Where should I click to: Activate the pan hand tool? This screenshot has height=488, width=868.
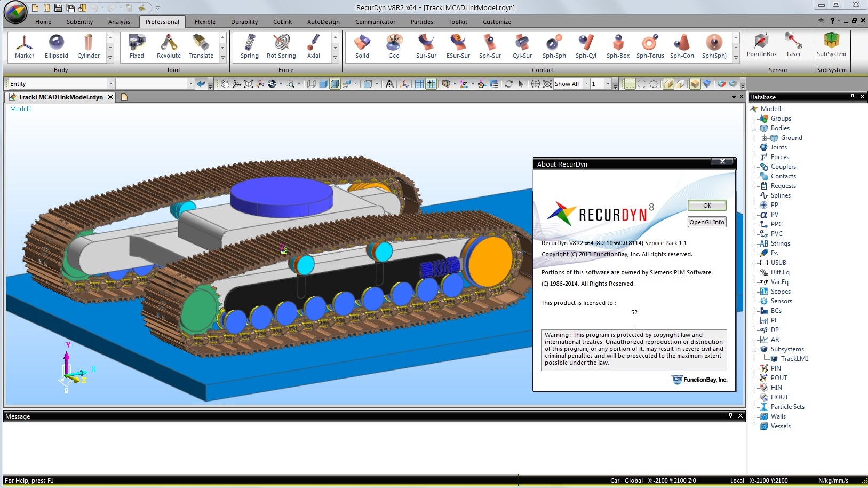click(225, 84)
